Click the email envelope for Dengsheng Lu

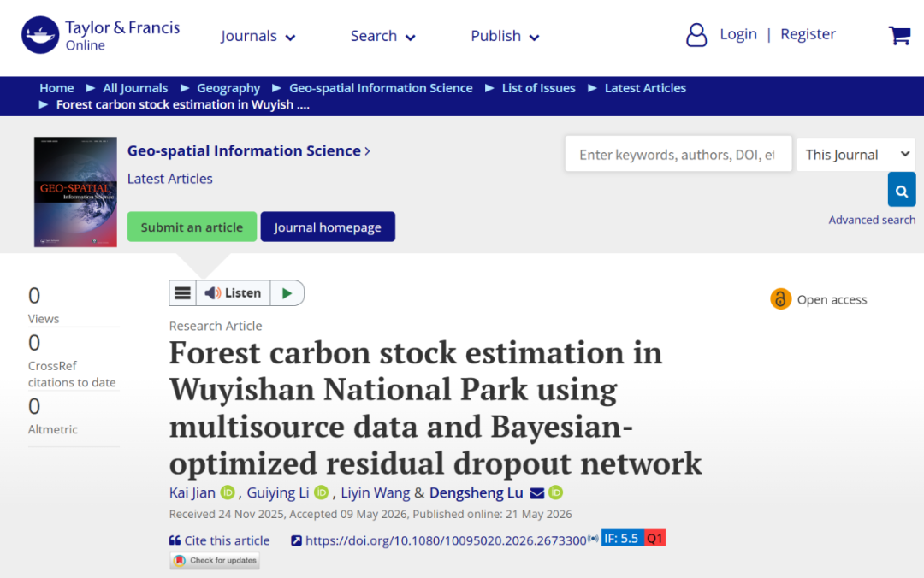point(536,492)
